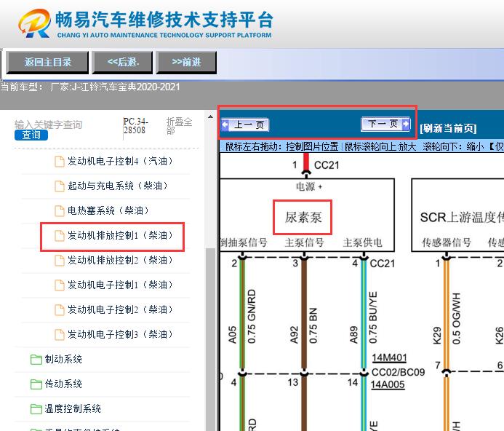Viewport: 504px width, 431px height.
Task: Click page icon beside 发动机电子控制4（汽油）
Action: click(x=60, y=162)
